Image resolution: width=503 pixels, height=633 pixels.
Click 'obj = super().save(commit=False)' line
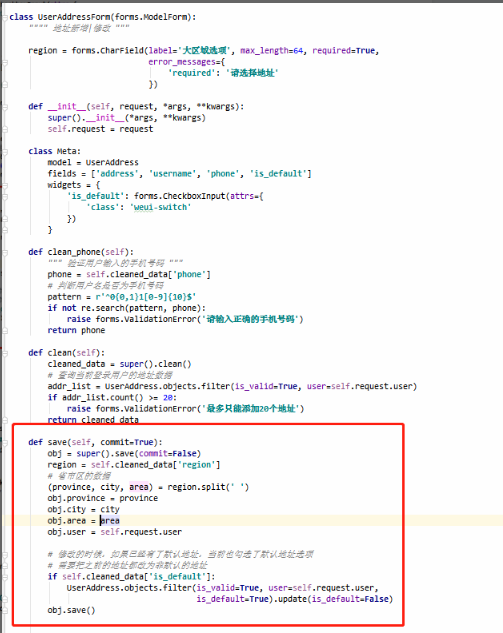(124, 454)
